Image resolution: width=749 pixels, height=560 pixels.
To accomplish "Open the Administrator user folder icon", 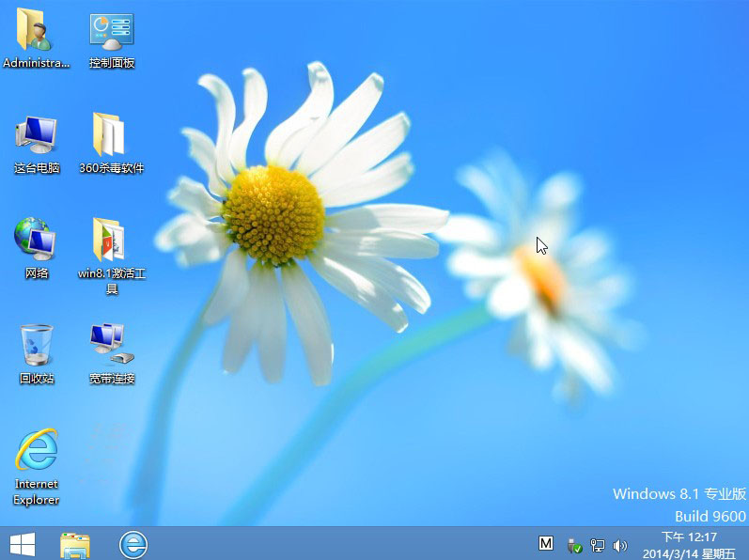I will [x=36, y=31].
